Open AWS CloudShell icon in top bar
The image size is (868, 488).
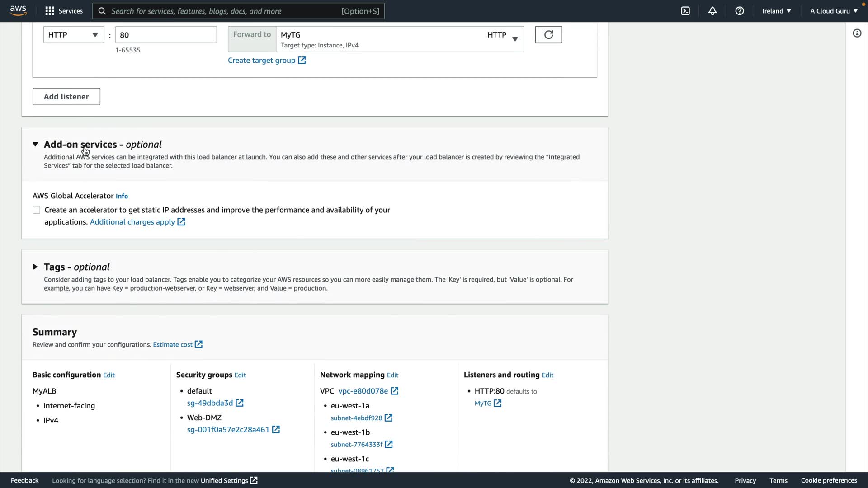coord(685,11)
